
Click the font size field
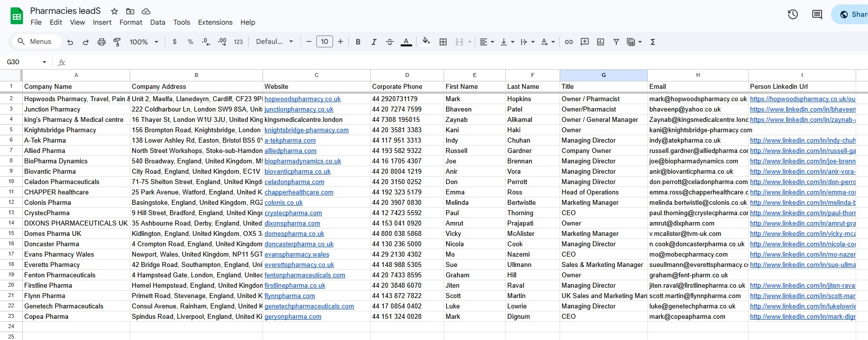coord(325,42)
